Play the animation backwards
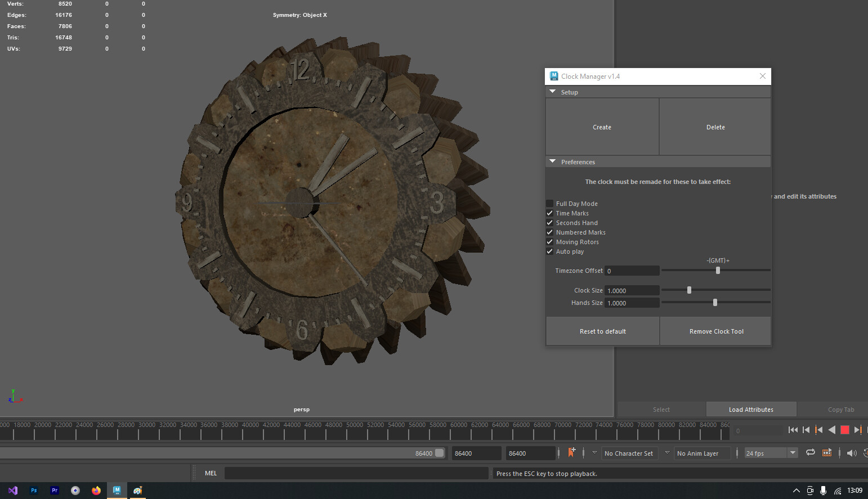Viewport: 868px width, 499px height. click(831, 430)
